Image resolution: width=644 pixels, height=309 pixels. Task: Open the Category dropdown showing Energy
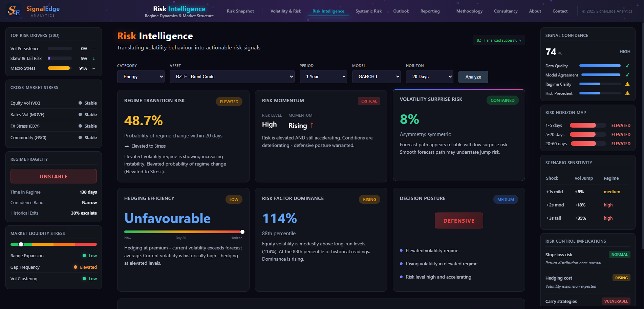[x=141, y=76]
